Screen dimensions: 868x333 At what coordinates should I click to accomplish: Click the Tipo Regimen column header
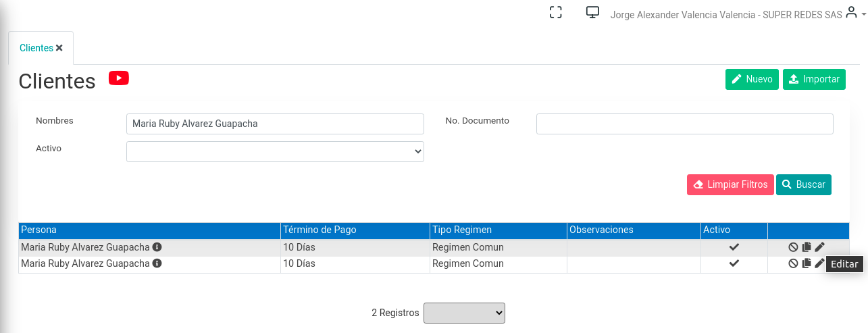click(x=499, y=230)
